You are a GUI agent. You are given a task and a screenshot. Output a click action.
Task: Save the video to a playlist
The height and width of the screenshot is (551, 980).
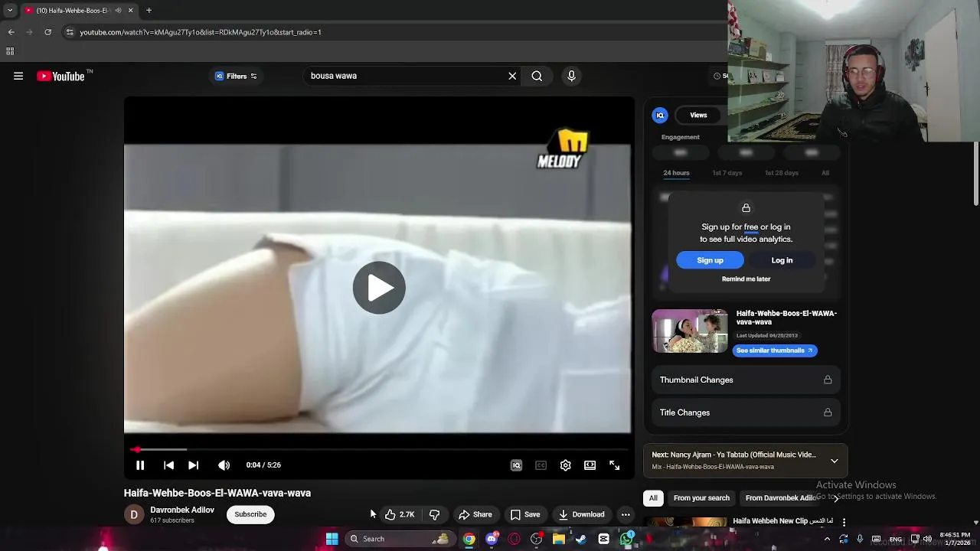click(525, 514)
